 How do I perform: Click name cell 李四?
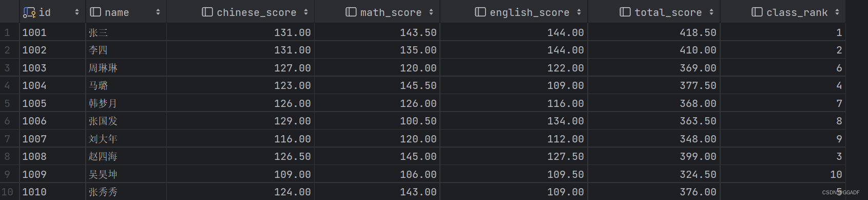(126, 50)
